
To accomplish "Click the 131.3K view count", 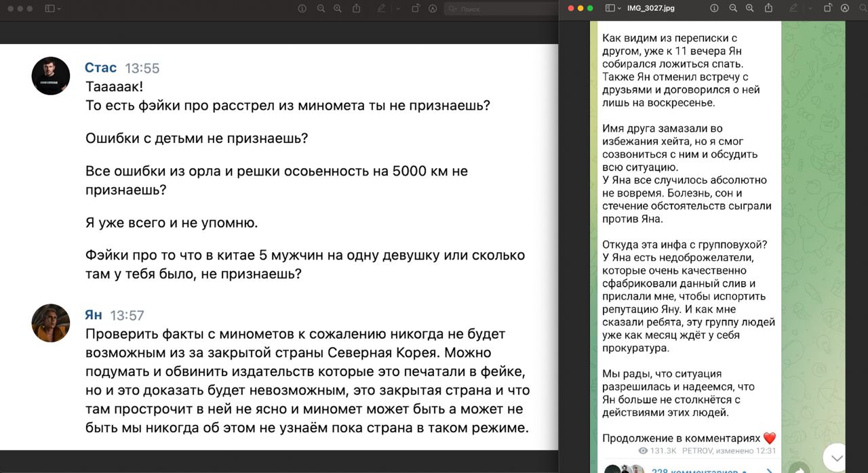I will pos(663,451).
